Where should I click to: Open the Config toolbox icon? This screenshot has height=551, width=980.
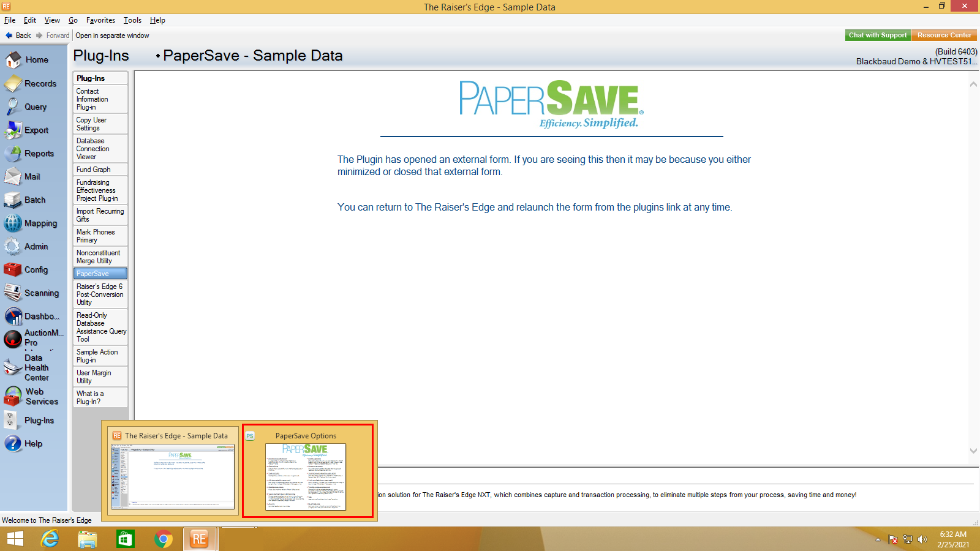(x=13, y=270)
